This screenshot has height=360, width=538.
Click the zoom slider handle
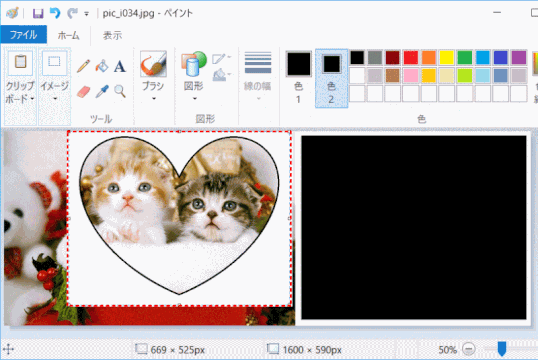coord(502,349)
